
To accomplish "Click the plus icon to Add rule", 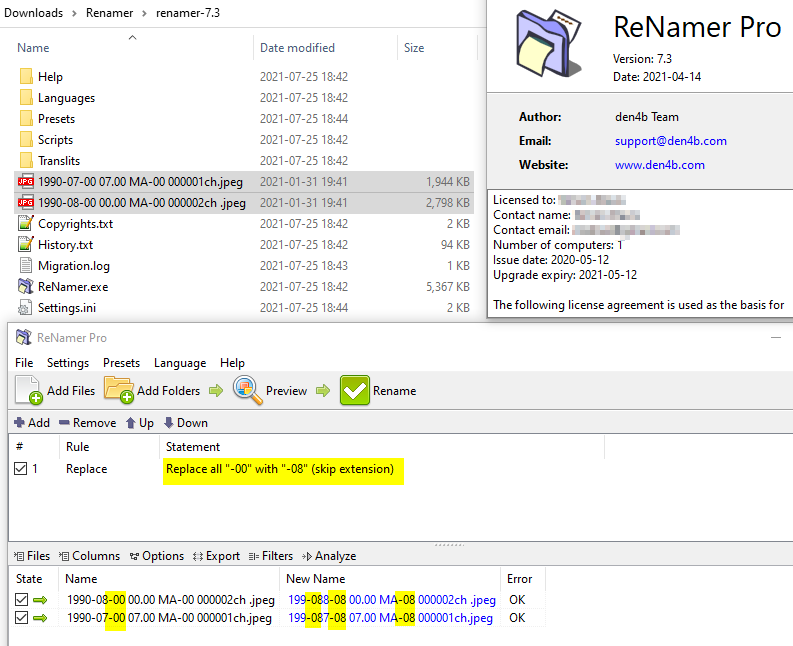I will 20,422.
